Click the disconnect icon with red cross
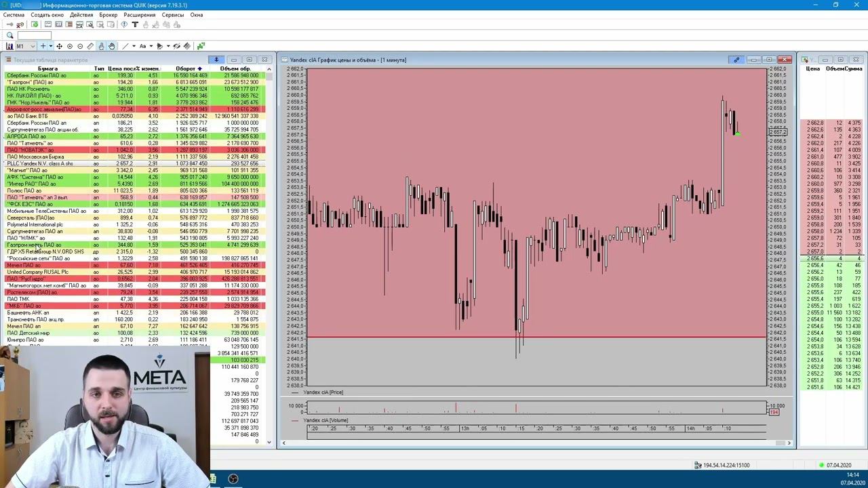This screenshot has width=868, height=488. 20,24
